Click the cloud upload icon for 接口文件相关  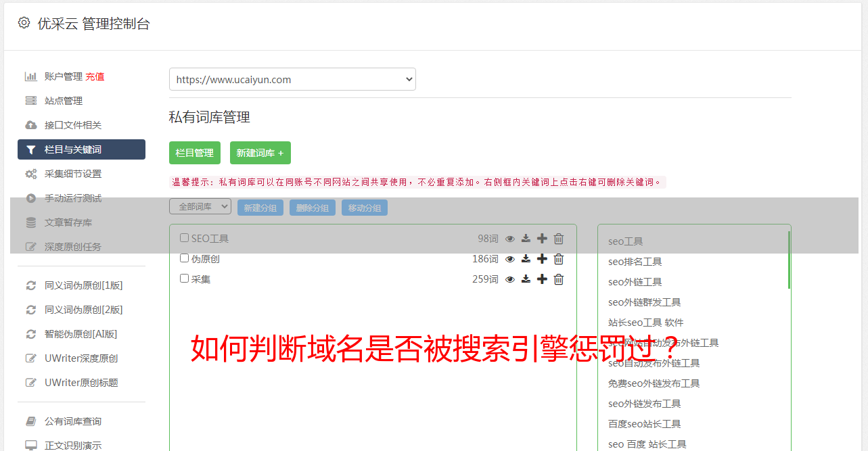click(x=31, y=125)
